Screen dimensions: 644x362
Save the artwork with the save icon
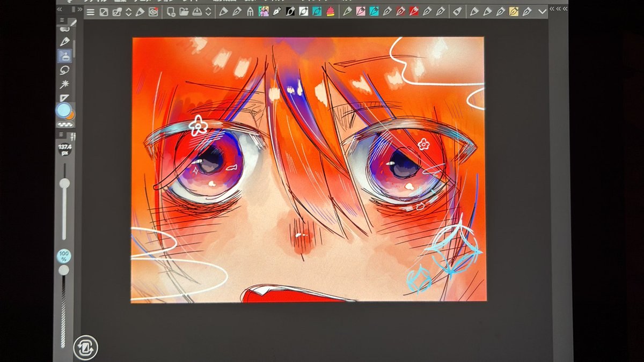(x=197, y=12)
